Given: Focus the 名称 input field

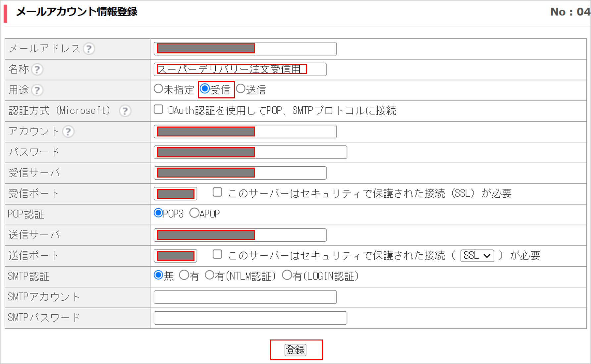Looking at the screenshot, I should pos(240,69).
